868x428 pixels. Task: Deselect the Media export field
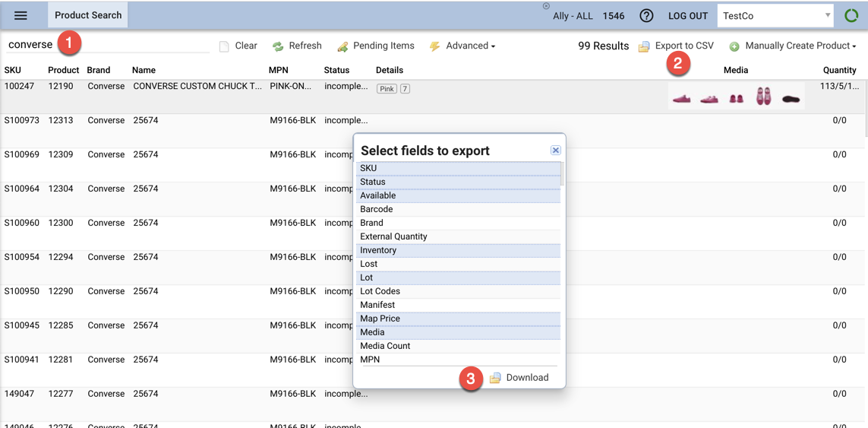459,333
